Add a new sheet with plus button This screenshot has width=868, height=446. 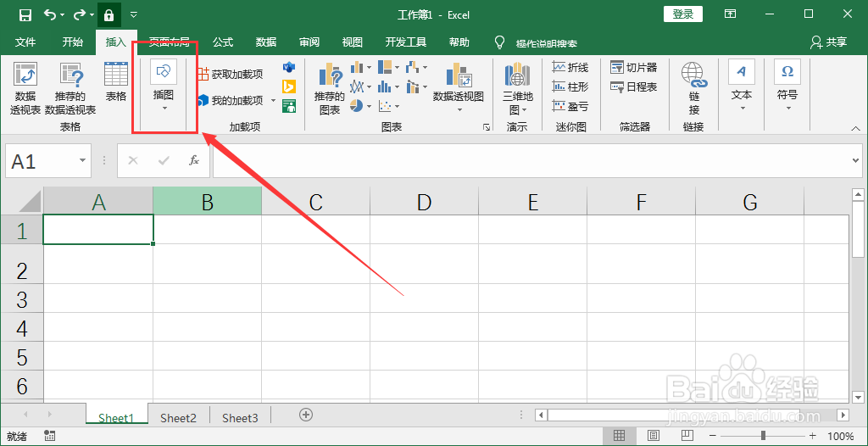click(x=306, y=415)
